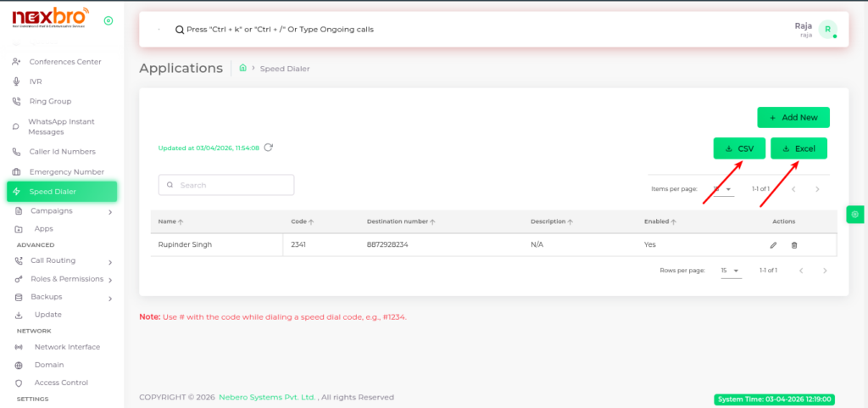The width and height of the screenshot is (868, 408).
Task: Click the next page arrow in bottom pagination
Action: click(825, 271)
